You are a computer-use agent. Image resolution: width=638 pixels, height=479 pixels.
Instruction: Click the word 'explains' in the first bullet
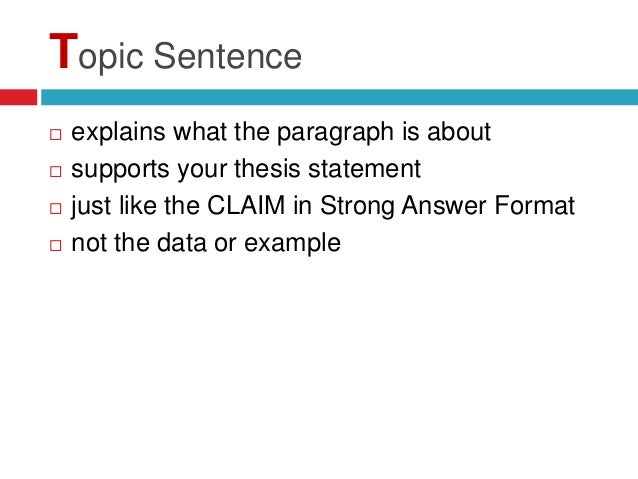(x=118, y=132)
